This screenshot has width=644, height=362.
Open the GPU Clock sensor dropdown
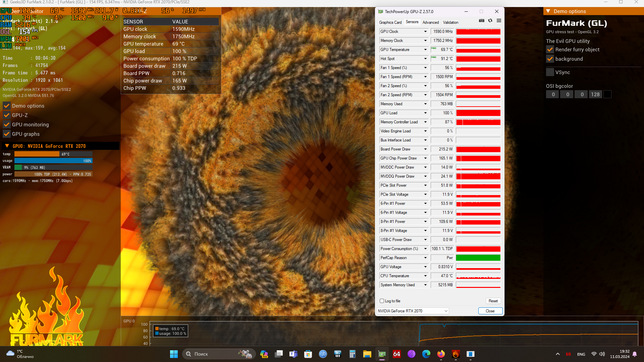[425, 32]
